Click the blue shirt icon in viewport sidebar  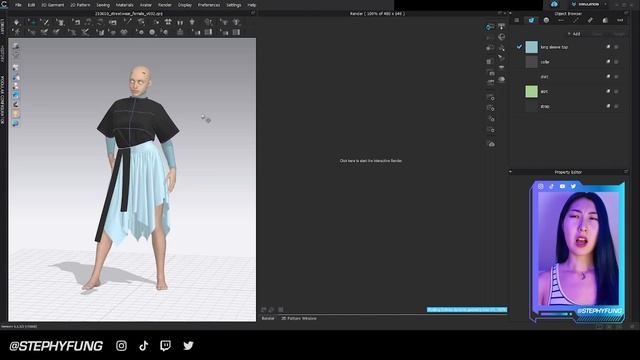tap(16, 95)
